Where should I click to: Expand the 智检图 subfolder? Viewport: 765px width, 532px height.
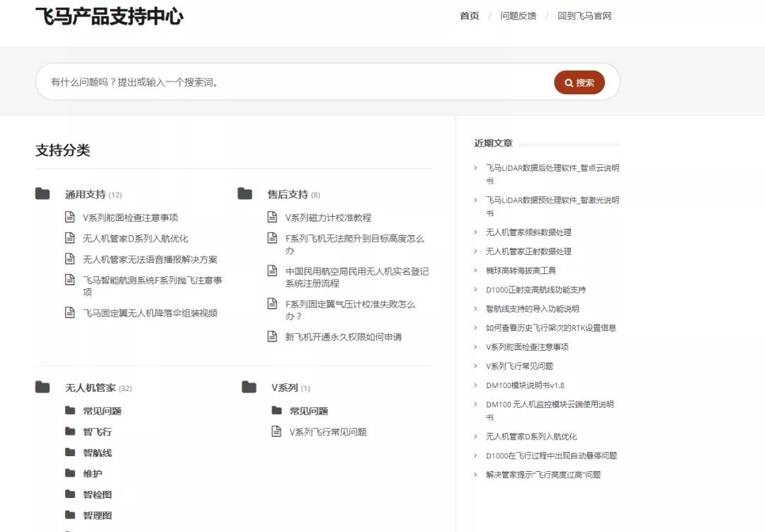97,494
